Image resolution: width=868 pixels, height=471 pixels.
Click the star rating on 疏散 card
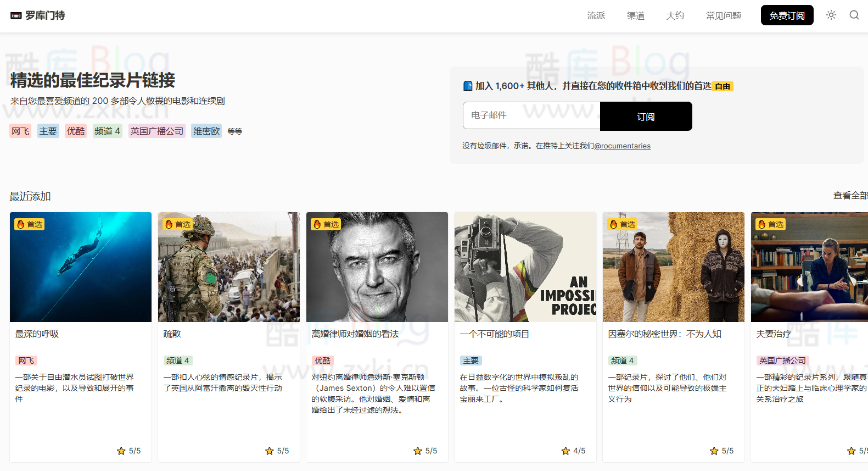277,451
